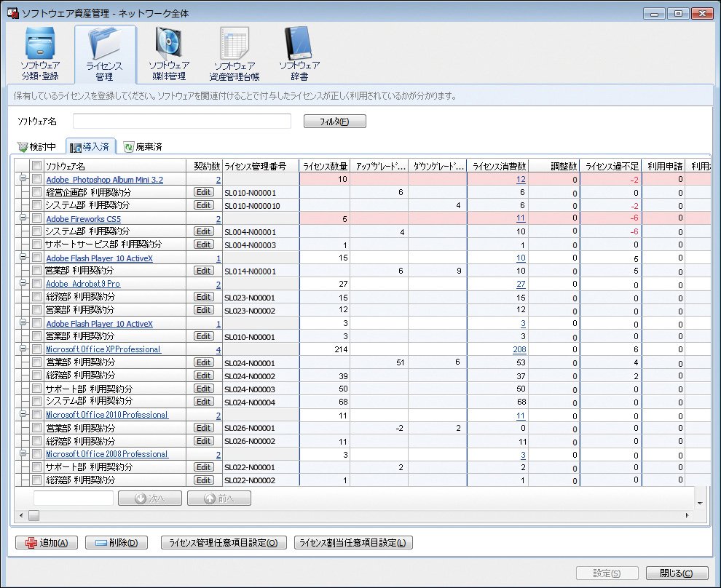Open the Adobe Fireworks CS5 link
721x588 pixels.
coord(83,219)
